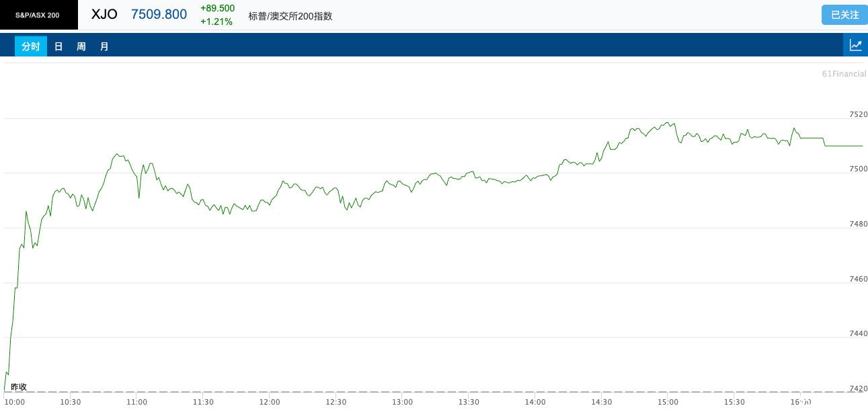Click the 7420 price axis label
The width and height of the screenshot is (868, 410).
click(x=858, y=388)
